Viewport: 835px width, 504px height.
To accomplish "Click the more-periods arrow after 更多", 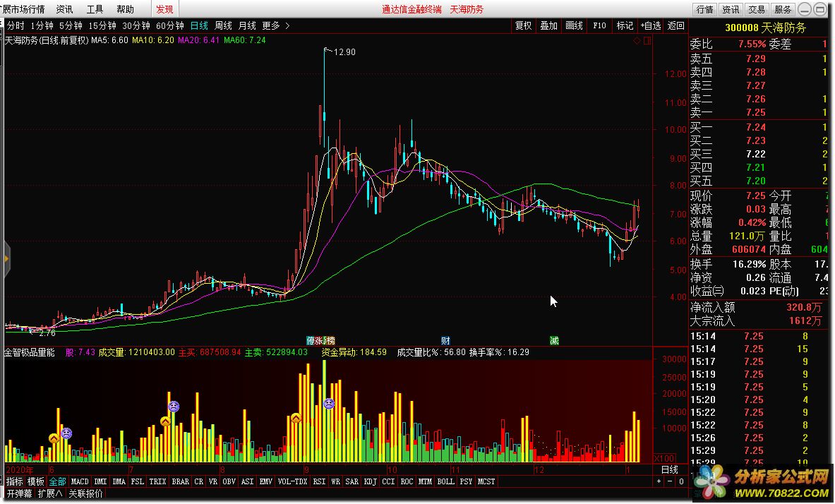I will tap(287, 25).
